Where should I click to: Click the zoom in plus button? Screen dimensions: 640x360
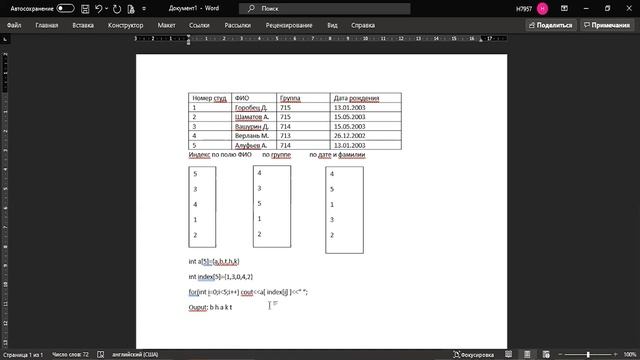point(616,355)
